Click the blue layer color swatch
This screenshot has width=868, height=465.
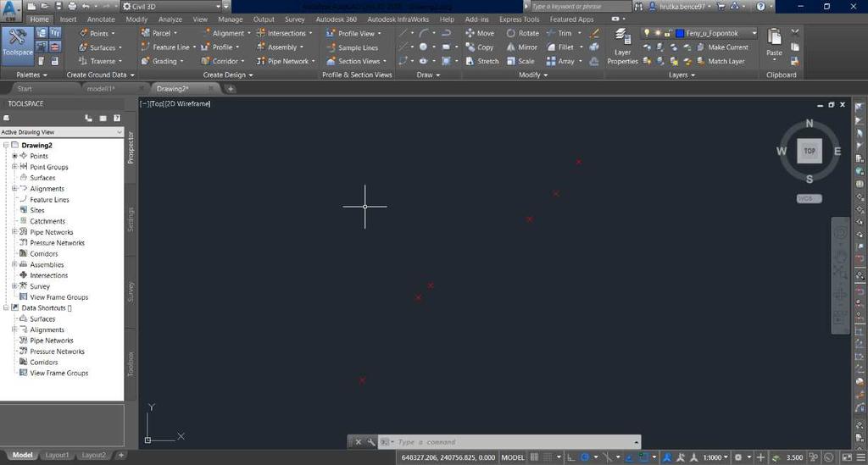click(680, 33)
